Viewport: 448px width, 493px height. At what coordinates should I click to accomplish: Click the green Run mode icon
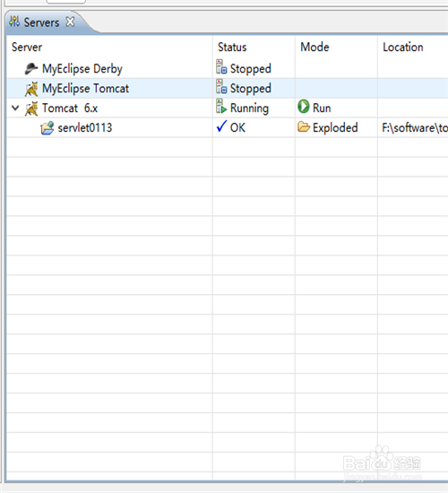pos(304,107)
